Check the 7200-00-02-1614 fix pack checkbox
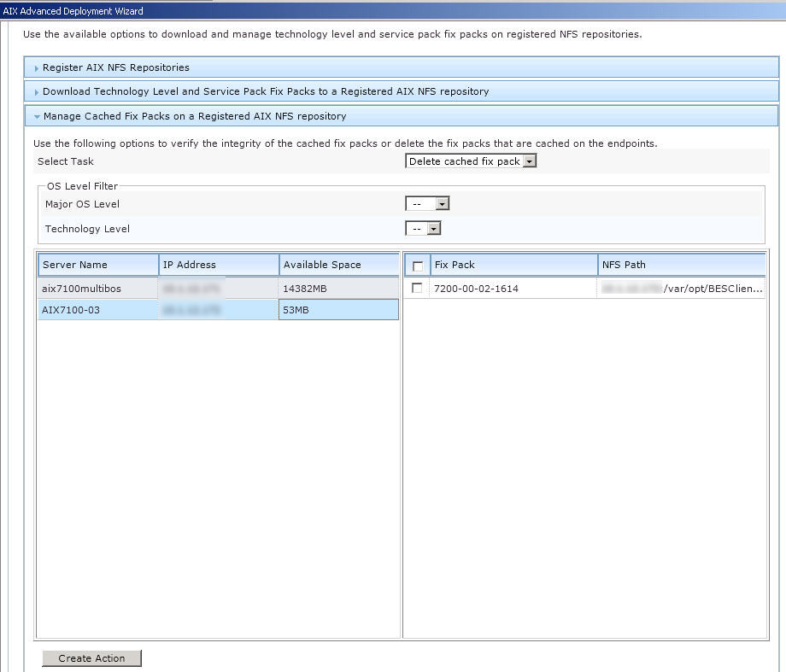The image size is (786, 672). point(417,288)
